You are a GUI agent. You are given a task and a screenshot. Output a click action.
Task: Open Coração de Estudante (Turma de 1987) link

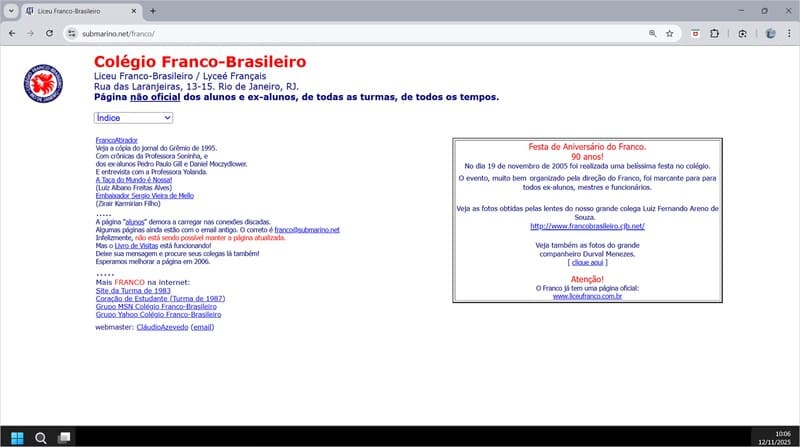(160, 299)
